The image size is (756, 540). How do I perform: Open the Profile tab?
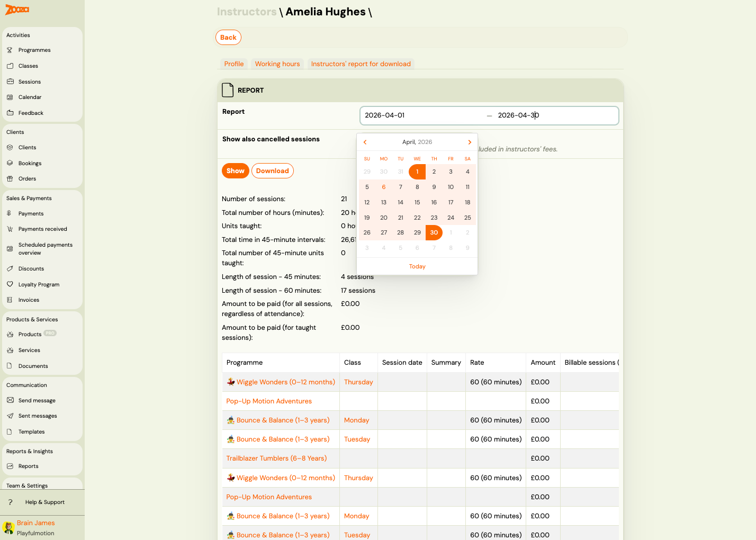coord(233,64)
